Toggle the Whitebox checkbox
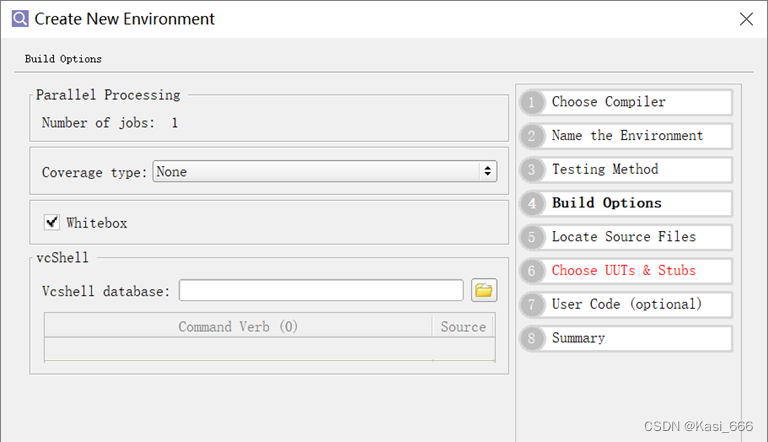Screen dimensions: 768x442 point(51,222)
